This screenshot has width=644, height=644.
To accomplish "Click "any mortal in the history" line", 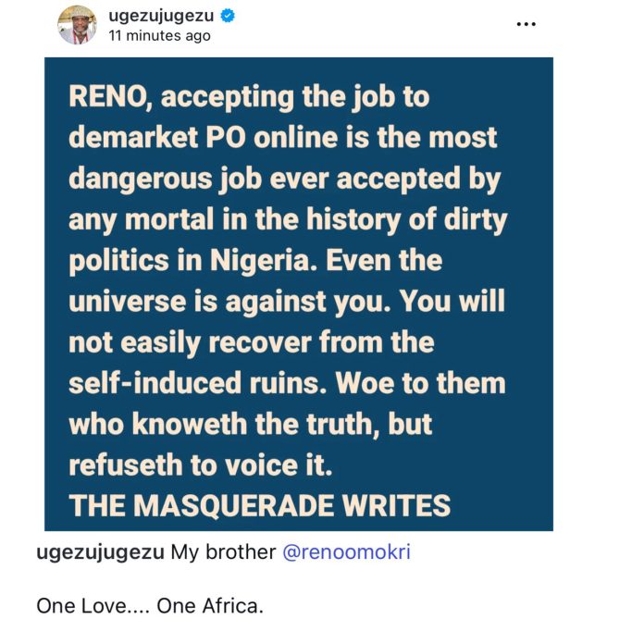I will [x=288, y=220].
